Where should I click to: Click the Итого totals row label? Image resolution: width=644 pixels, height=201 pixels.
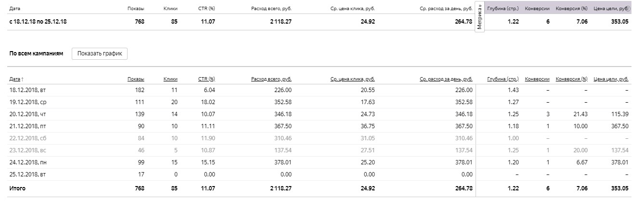(17, 188)
